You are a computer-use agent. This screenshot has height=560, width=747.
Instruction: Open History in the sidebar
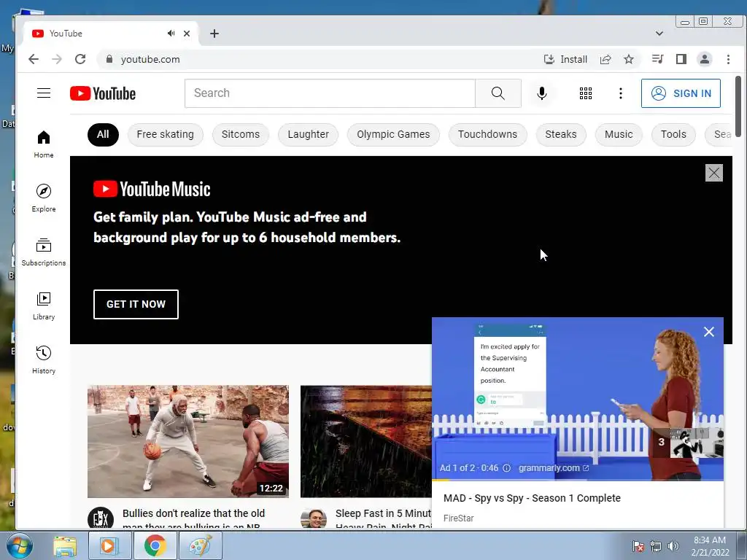click(x=43, y=359)
